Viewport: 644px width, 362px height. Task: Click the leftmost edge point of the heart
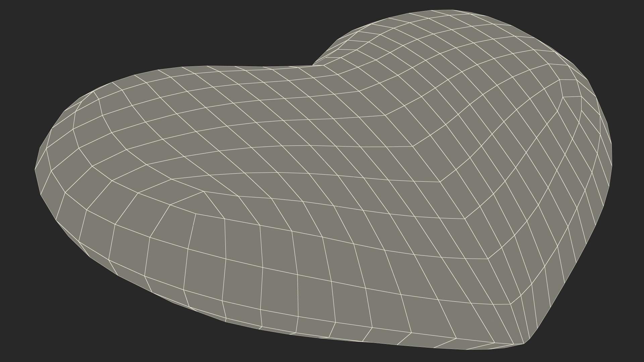(x=36, y=169)
